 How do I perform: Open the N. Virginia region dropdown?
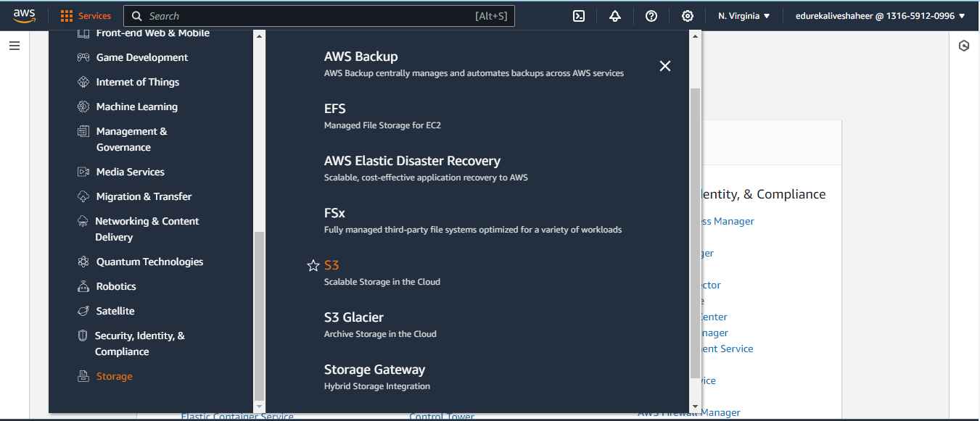[744, 14]
